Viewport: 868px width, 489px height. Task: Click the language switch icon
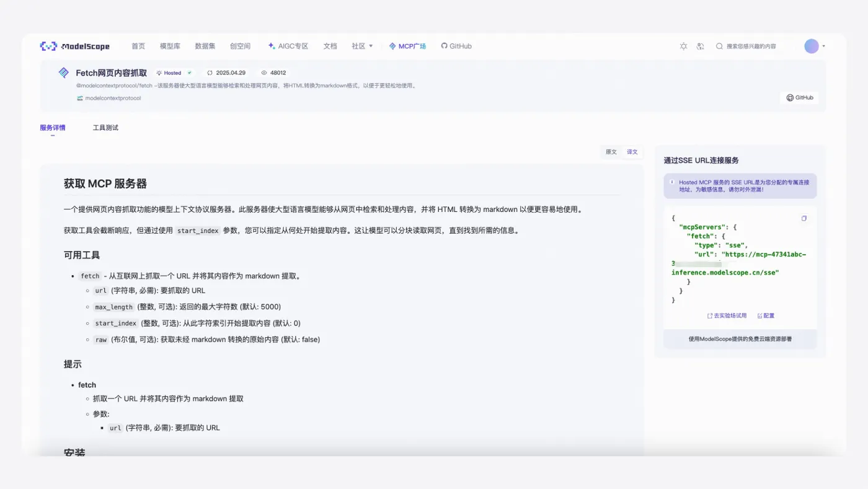pos(700,46)
